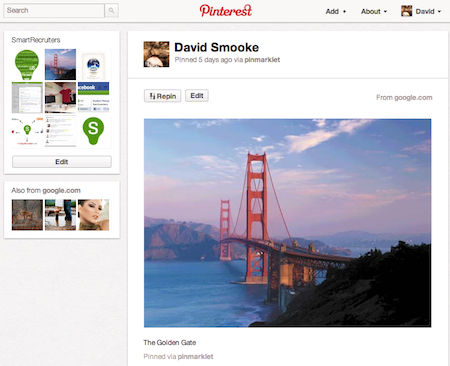Click the large Golden Gate bridge image
This screenshot has width=450, height=366.
[x=287, y=223]
